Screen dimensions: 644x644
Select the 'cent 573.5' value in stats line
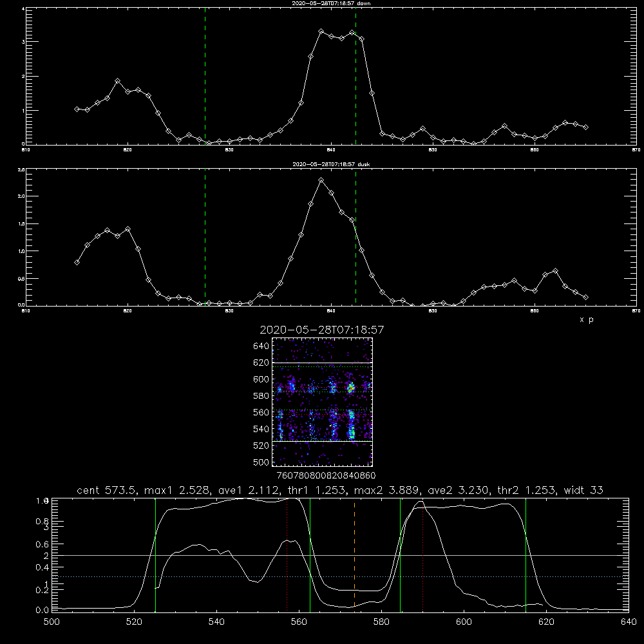tap(107, 490)
